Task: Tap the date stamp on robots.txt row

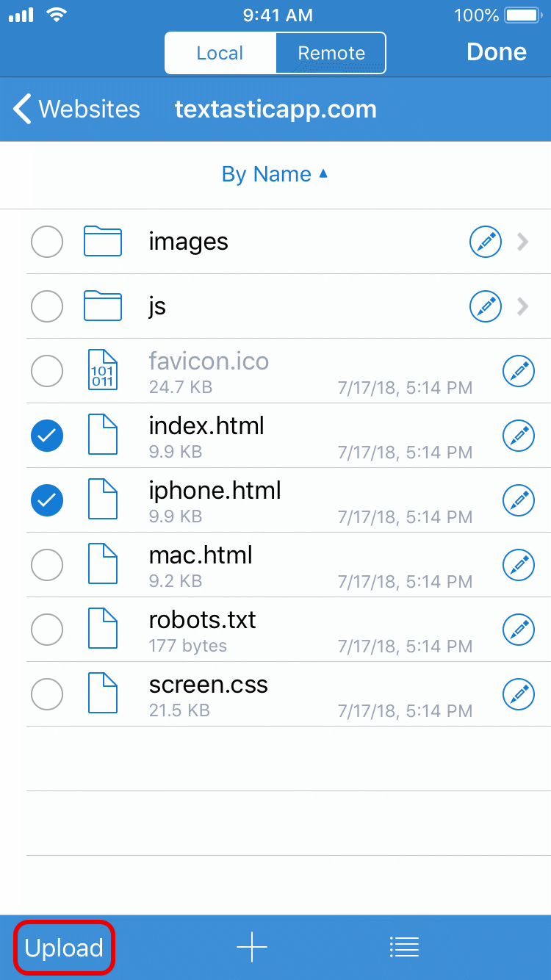Action: pos(405,647)
